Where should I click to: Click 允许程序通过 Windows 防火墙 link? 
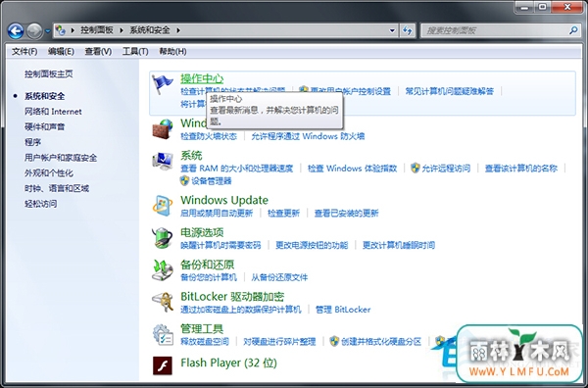click(308, 136)
